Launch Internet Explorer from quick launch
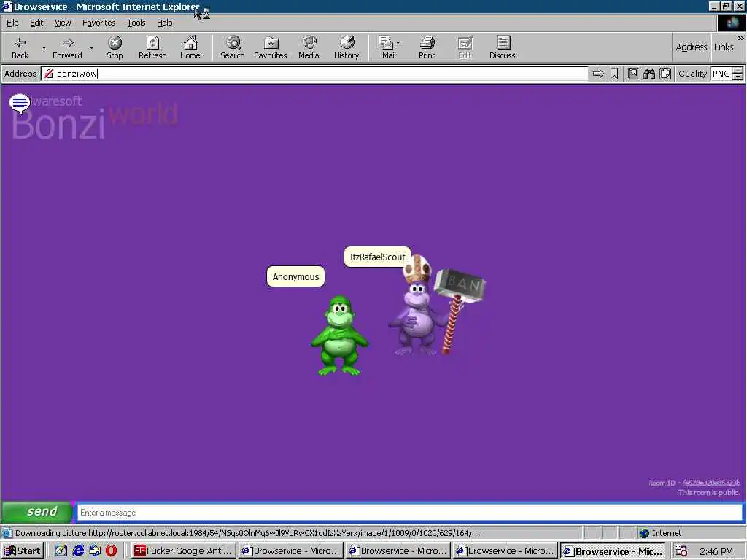747x560 pixels. tap(78, 551)
